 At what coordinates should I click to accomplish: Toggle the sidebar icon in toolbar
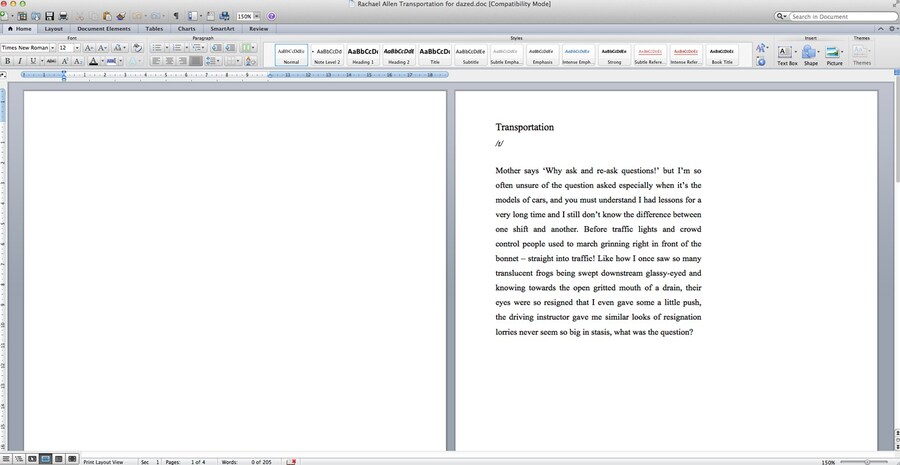(192, 16)
